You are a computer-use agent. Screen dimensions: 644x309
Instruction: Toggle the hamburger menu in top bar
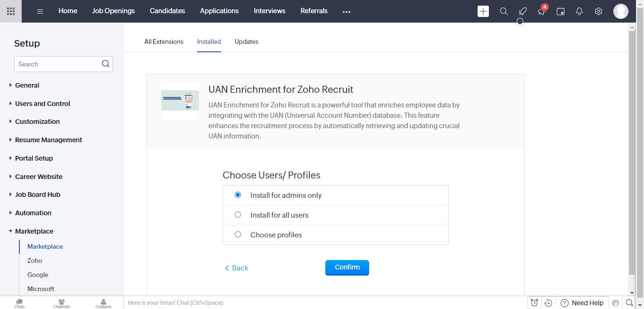(40, 11)
